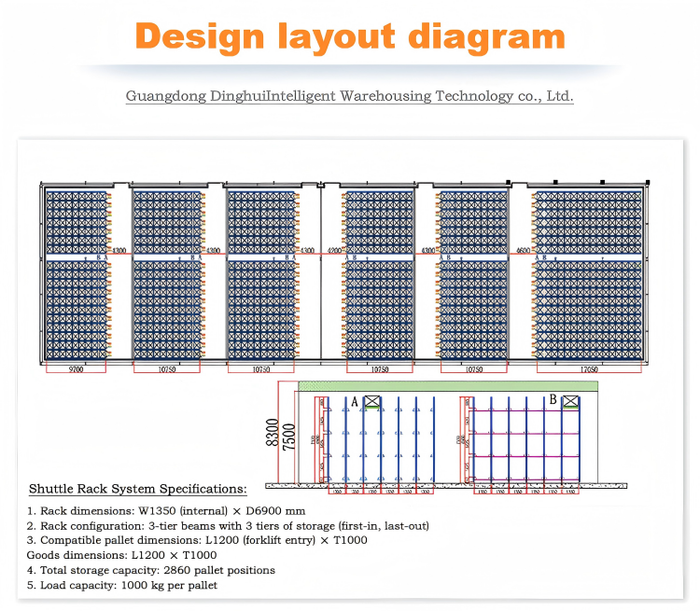Click the 9700 width dimension label
This screenshot has width=700, height=611.
(x=76, y=369)
